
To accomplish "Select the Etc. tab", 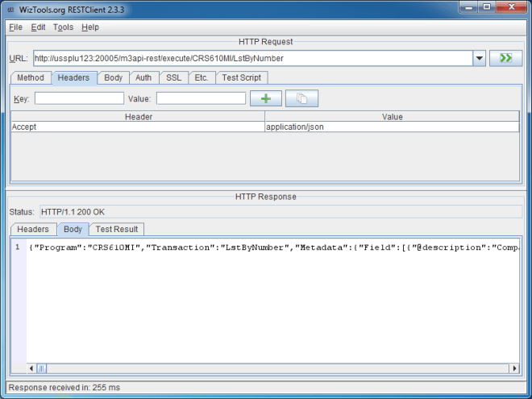I will [202, 78].
